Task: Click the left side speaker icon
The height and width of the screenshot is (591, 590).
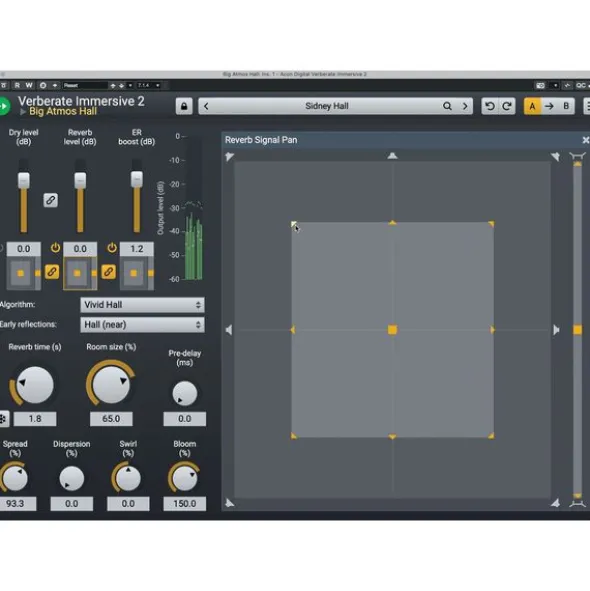Action: pos(229,330)
